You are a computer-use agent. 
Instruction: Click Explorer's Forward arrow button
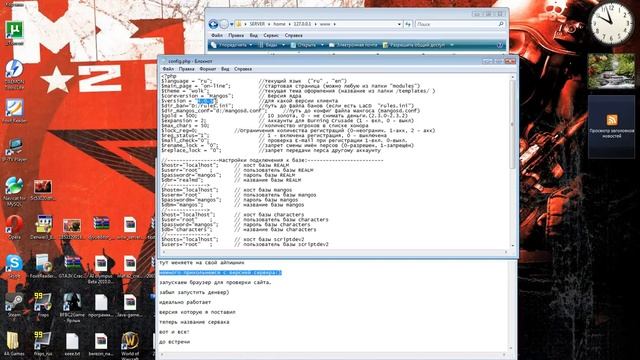point(224,24)
